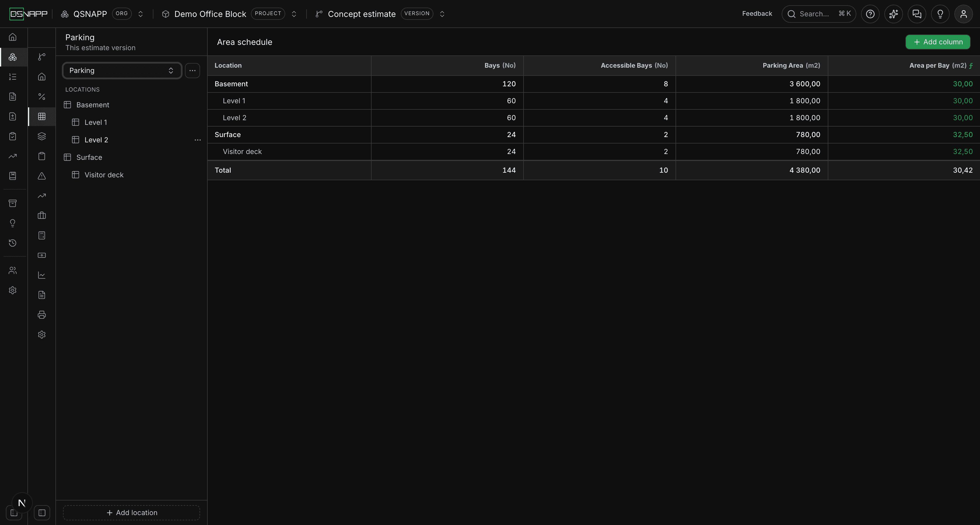Open the ellipsis menu next to Parking dropdown
This screenshot has height=525, width=980.
tap(192, 70)
